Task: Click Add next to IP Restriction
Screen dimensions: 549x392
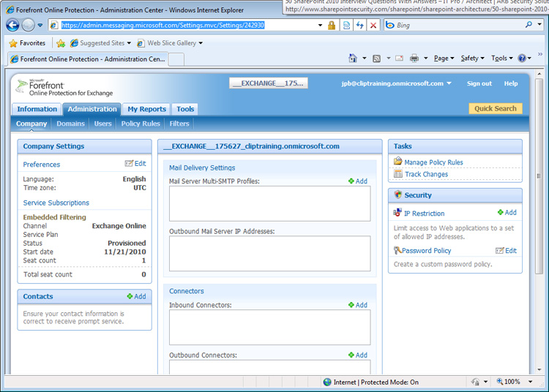Action: click(x=507, y=212)
